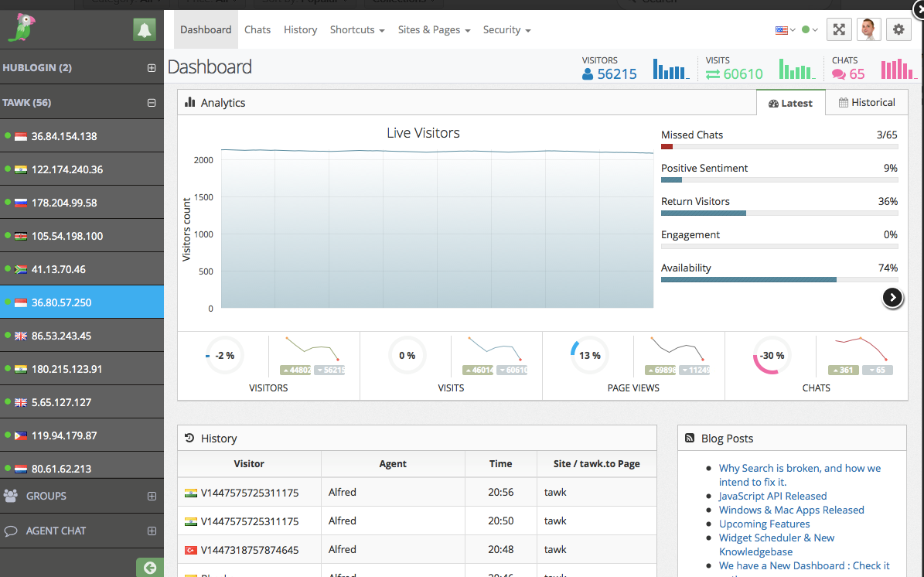Click the green collapse sidebar arrow
This screenshot has width=924, height=577.
pyautogui.click(x=150, y=568)
